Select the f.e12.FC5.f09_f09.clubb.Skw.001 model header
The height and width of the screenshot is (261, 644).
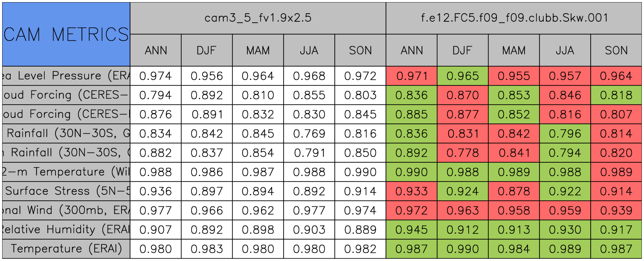[513, 18]
